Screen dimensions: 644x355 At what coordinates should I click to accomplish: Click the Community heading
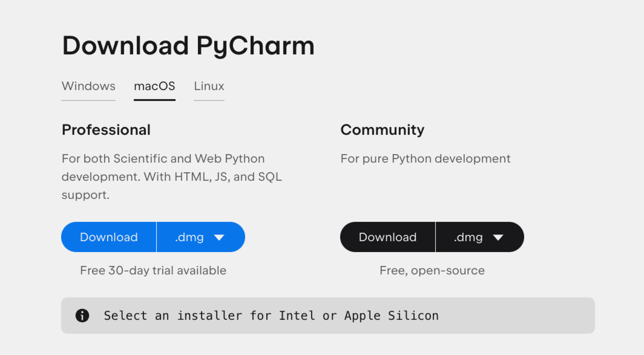(382, 130)
